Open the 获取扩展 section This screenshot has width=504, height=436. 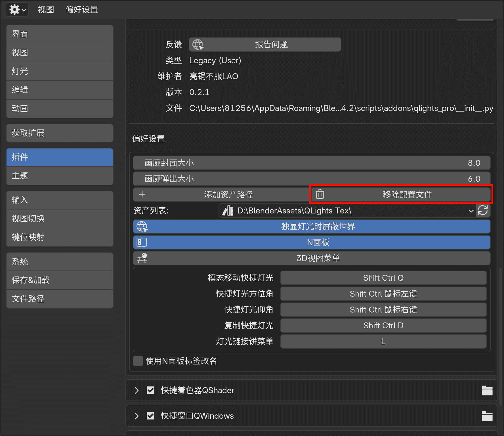pyautogui.click(x=60, y=133)
